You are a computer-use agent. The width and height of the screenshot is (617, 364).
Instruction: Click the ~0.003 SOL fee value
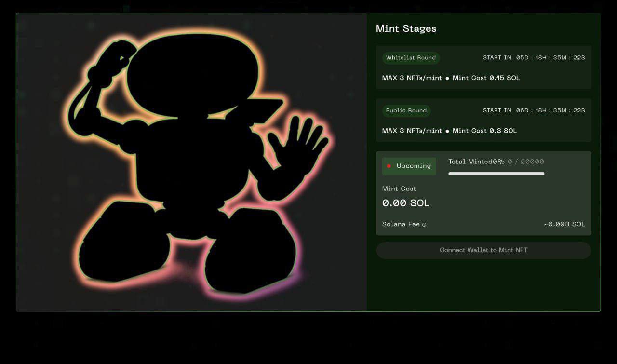click(x=564, y=224)
